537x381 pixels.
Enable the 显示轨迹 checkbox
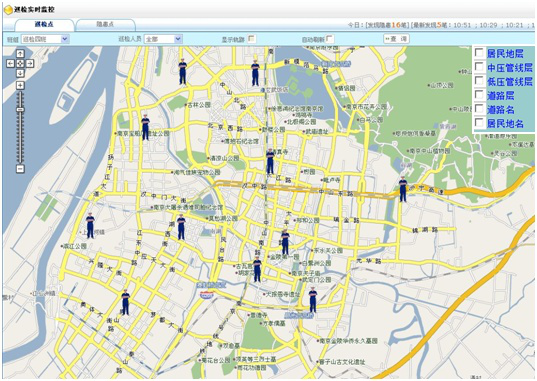252,39
